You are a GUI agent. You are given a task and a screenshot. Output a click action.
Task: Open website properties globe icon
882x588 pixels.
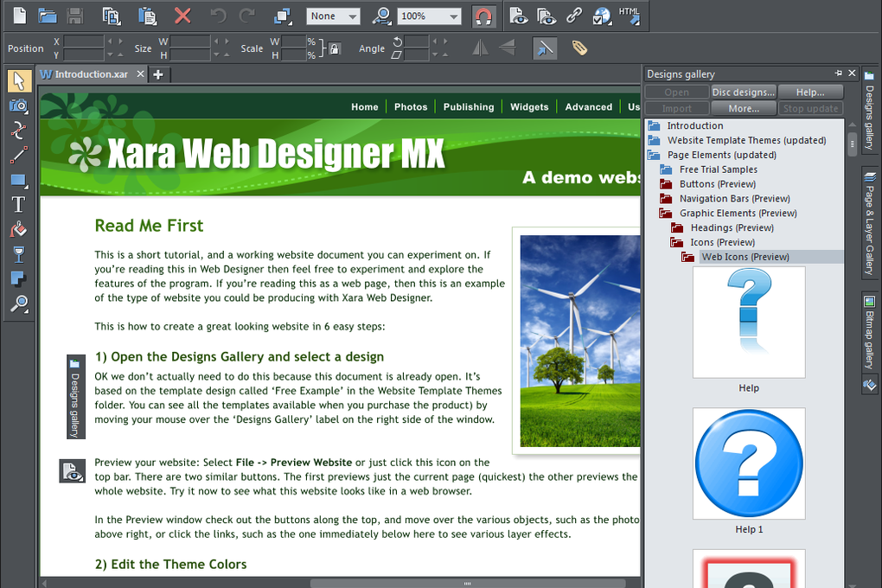pos(602,16)
